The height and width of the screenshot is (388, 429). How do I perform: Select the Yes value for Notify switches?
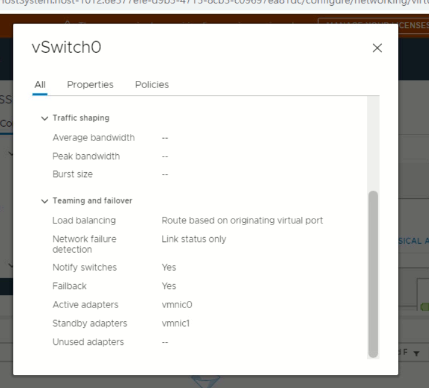[169, 268]
